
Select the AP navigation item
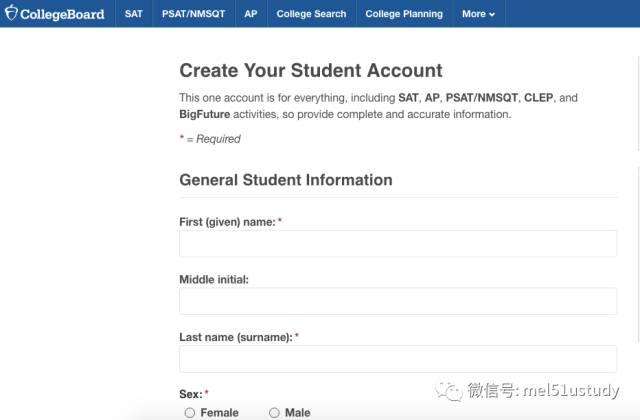pyautogui.click(x=251, y=14)
